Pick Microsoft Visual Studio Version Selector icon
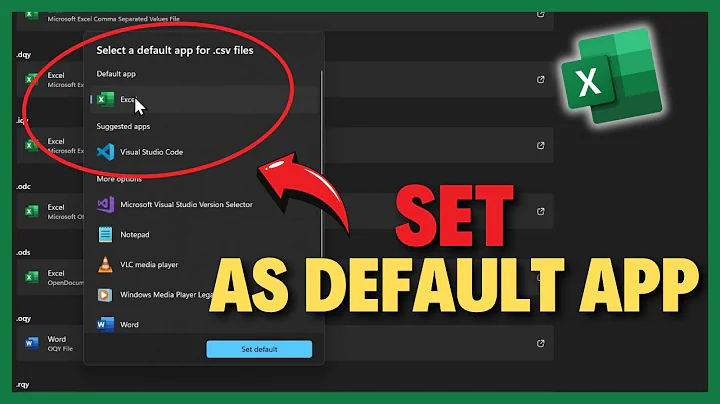 (105, 204)
